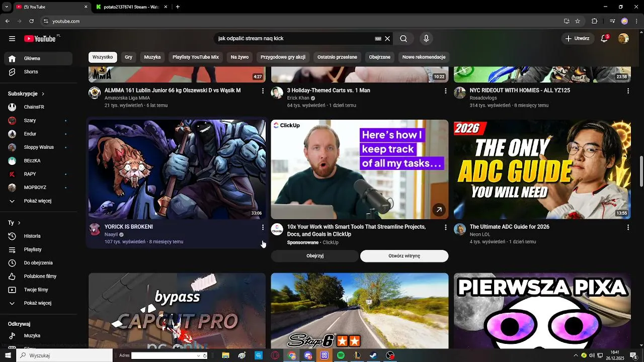Open Spotify from the taskbar
This screenshot has width=644, height=362.
click(x=341, y=355)
